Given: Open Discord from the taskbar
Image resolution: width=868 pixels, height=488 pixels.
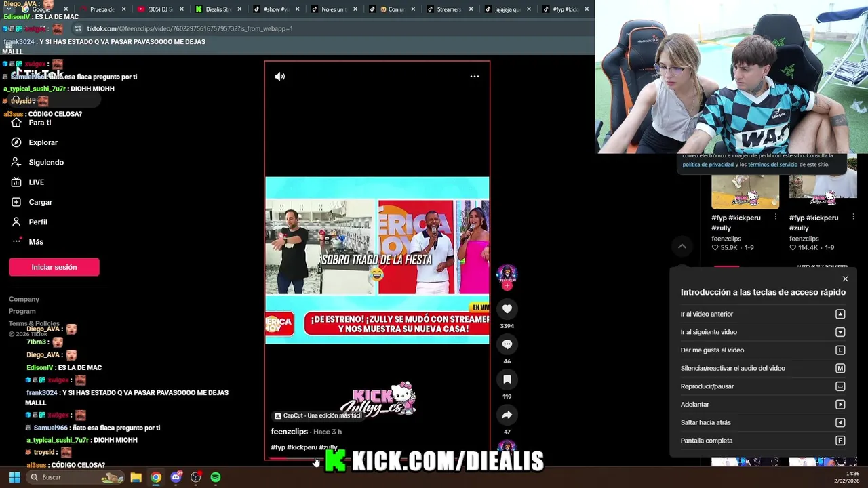Looking at the screenshot, I should pyautogui.click(x=176, y=477).
